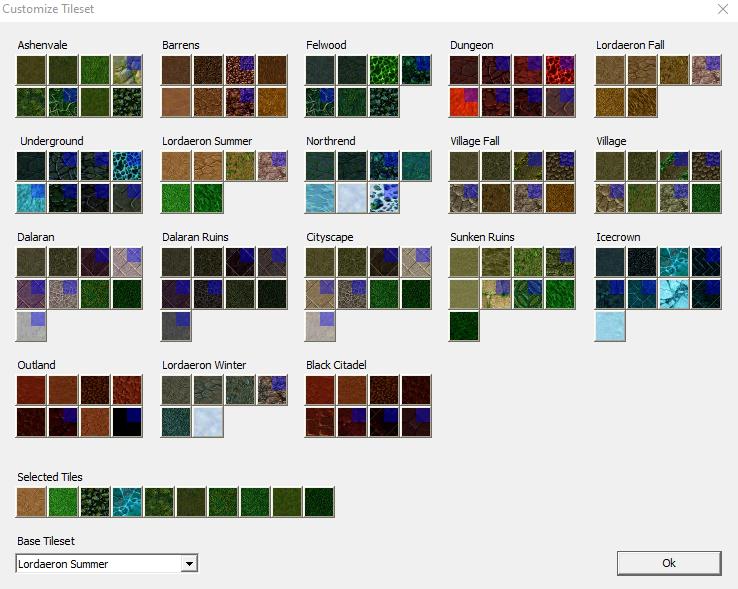This screenshot has width=738, height=589.
Task: Select Lordaeron Summer bright grass, first in bottom row
Action: coord(176,198)
